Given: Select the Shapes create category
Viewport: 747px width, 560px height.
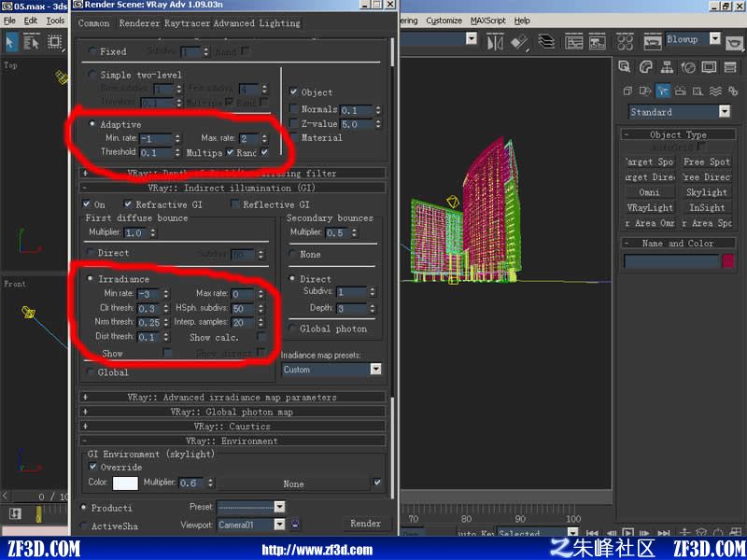Looking at the screenshot, I should (x=645, y=91).
